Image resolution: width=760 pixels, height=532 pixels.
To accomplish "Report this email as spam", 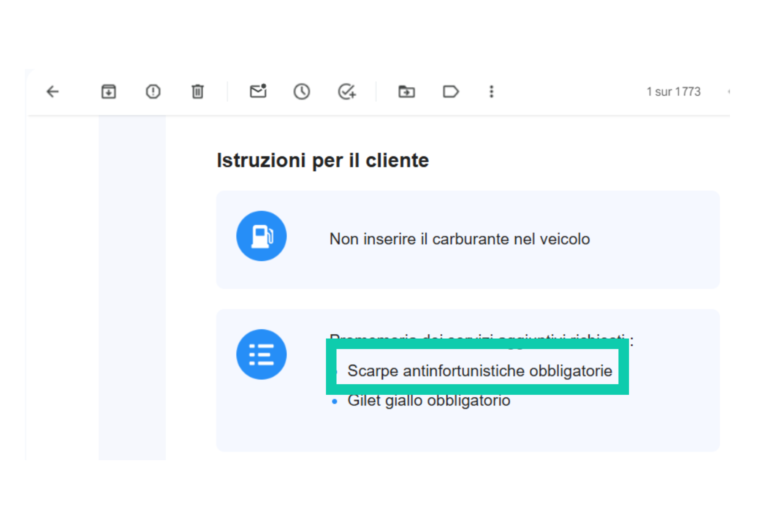I will (153, 92).
